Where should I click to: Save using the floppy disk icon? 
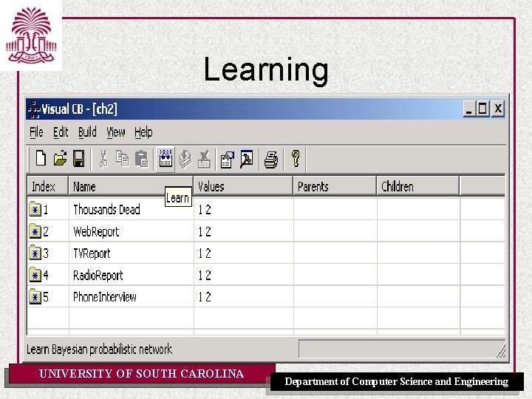79,158
